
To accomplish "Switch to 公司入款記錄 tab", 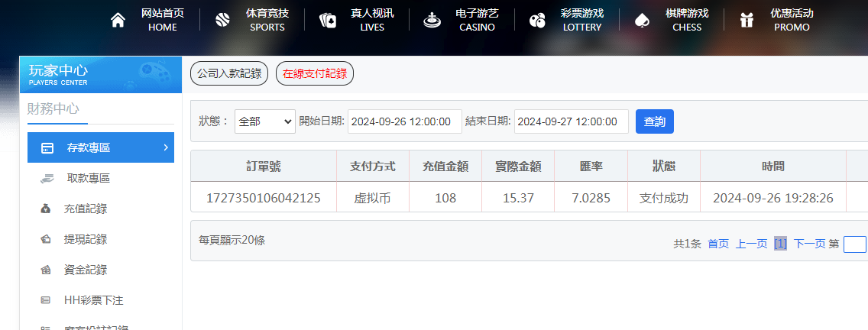I will tap(229, 73).
